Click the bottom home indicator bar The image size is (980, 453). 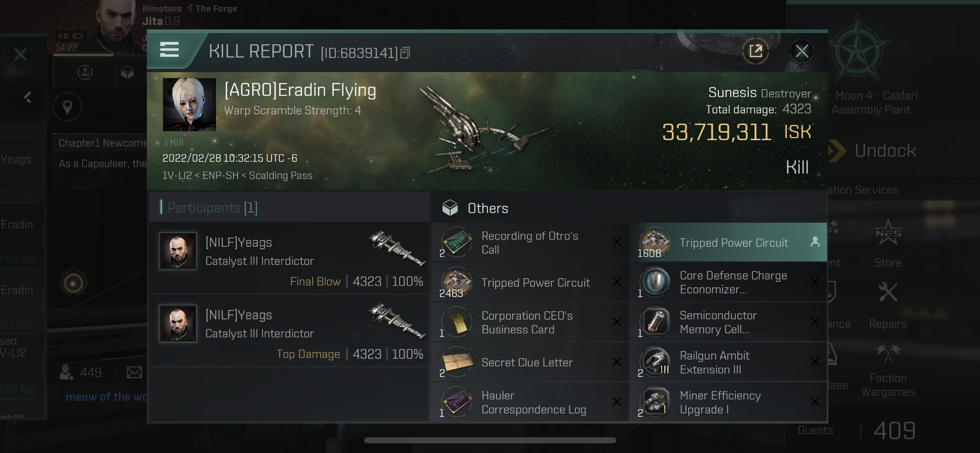coord(490,440)
